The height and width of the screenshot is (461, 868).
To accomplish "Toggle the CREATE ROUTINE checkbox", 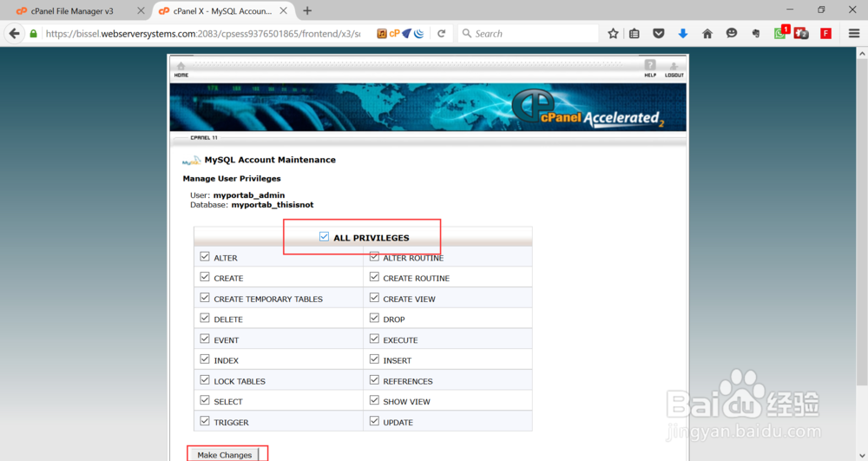I will (374, 277).
